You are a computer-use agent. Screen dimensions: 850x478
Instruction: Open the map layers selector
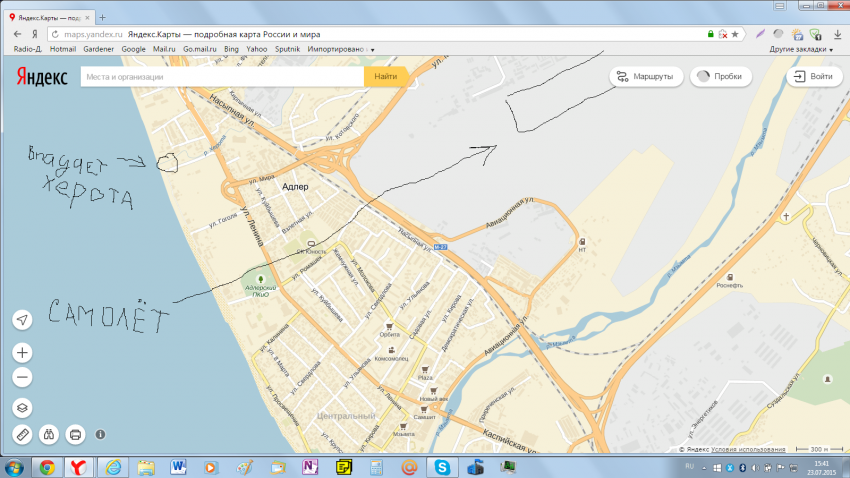(x=23, y=408)
